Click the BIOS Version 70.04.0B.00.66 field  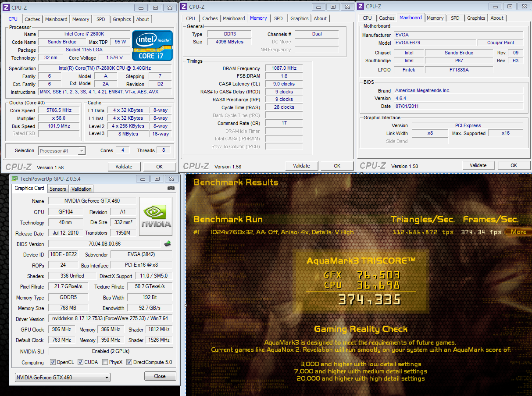pos(105,244)
